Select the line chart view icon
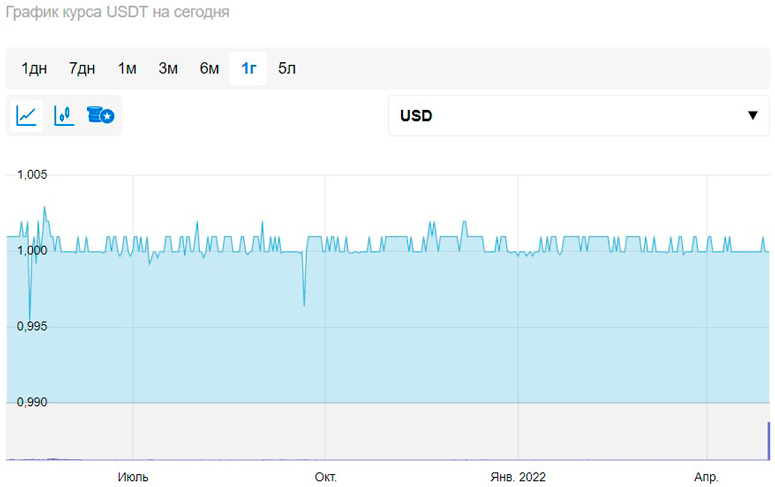Viewport: 775px width, 487px height. 27,116
